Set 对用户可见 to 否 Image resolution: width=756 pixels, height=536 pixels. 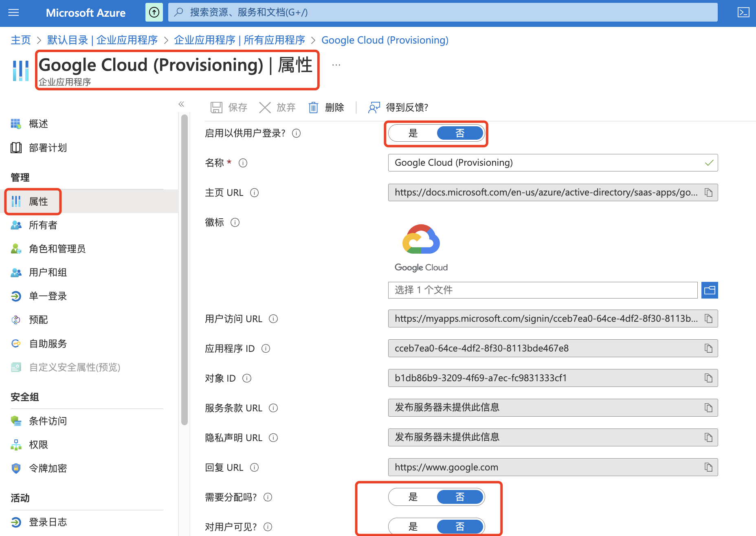point(460,527)
